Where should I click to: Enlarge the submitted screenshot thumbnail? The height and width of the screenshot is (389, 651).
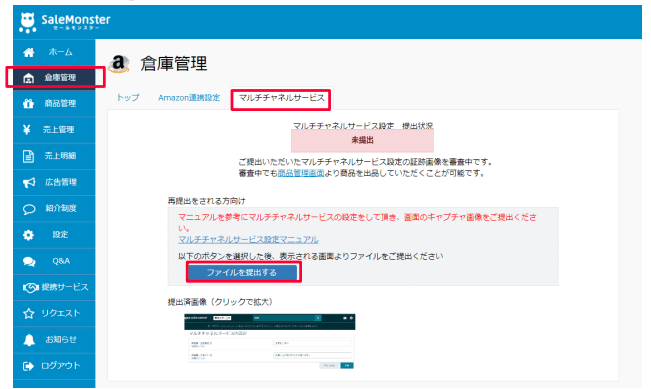270,341
